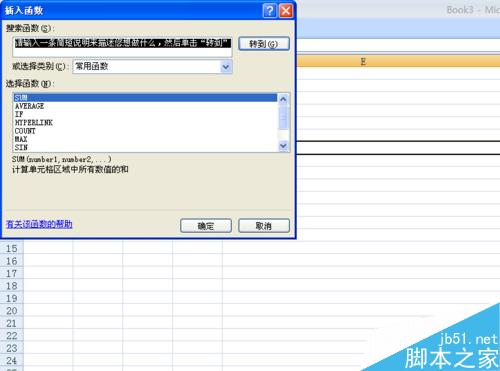Select row 17 header
This screenshot has height=371, width=500.
12,273
